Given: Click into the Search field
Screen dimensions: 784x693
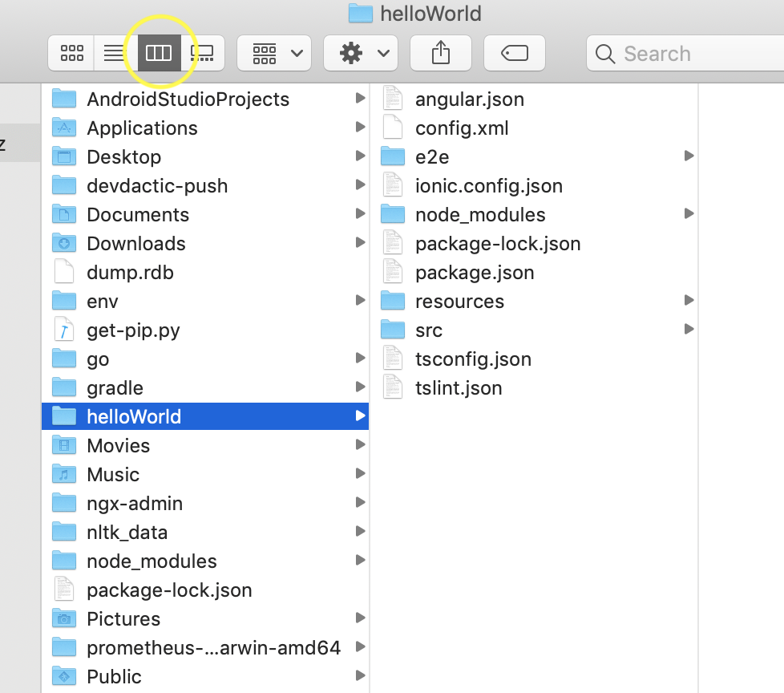Looking at the screenshot, I should (x=685, y=53).
